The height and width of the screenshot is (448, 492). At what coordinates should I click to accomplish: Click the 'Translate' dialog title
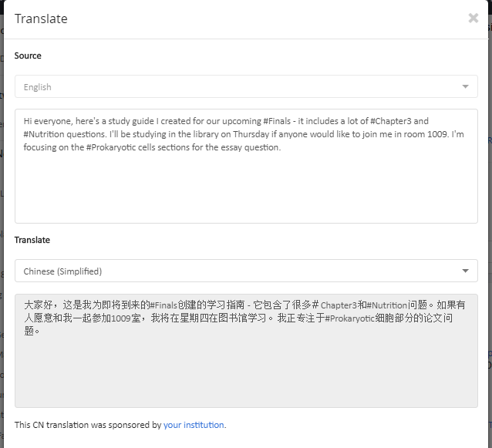(41, 19)
